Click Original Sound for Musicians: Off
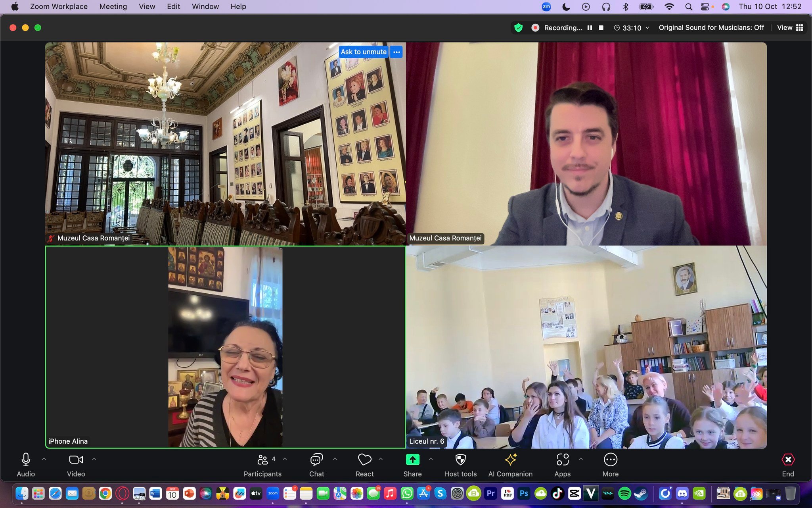 (x=711, y=27)
